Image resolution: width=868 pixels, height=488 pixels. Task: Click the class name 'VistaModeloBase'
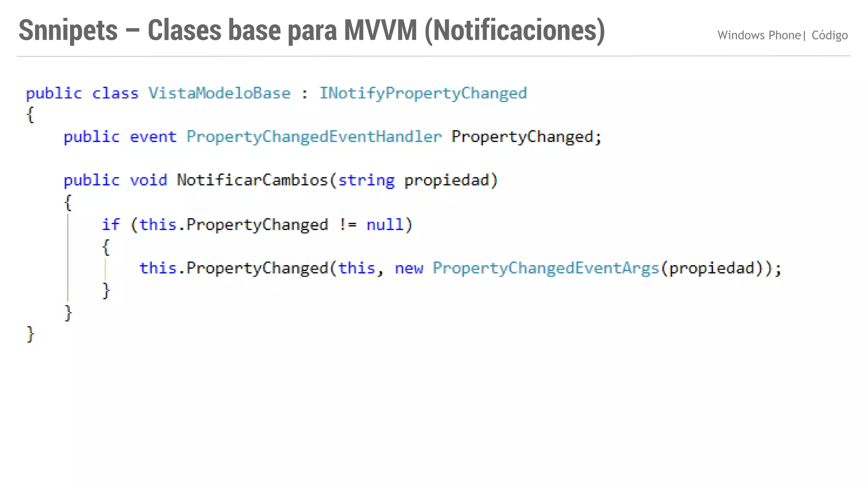pyautogui.click(x=220, y=93)
